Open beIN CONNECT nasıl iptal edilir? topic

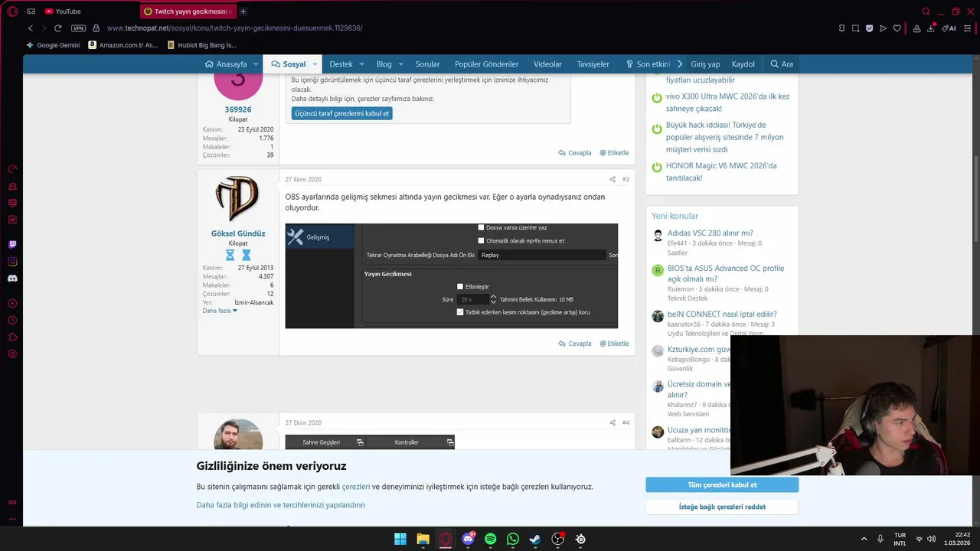coord(722,314)
